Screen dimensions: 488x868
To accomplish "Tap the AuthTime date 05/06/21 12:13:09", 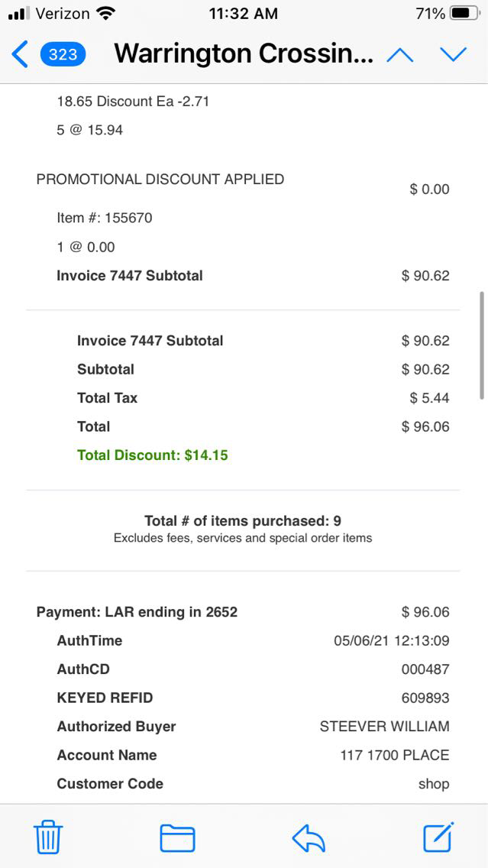I will pos(391,641).
